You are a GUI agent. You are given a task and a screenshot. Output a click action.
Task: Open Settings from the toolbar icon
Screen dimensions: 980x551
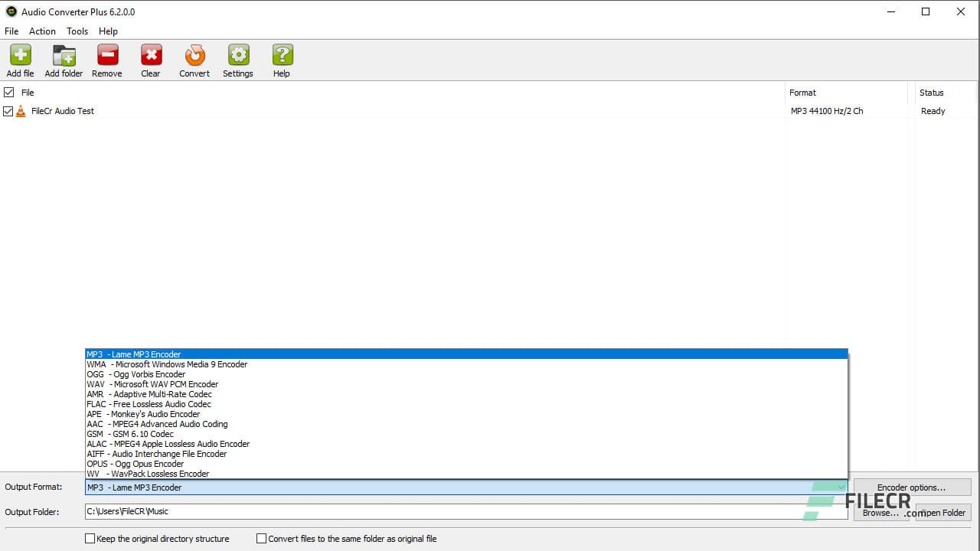[238, 54]
